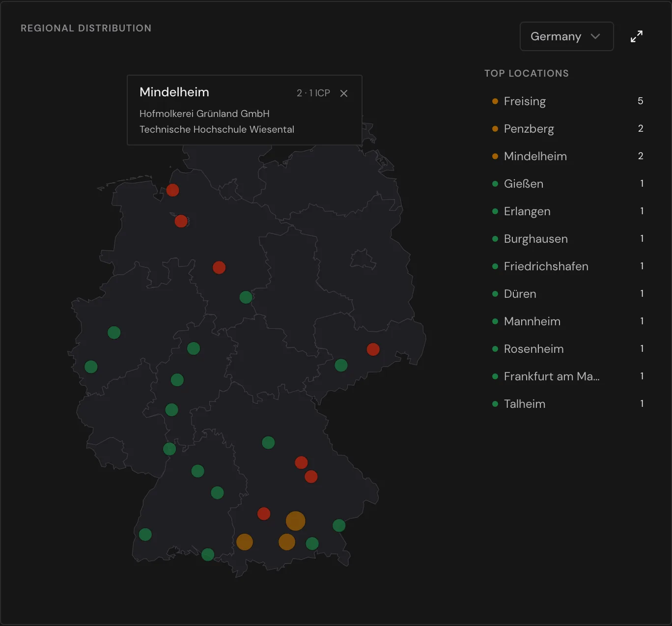The height and width of the screenshot is (626, 672).
Task: Select Mannheim in Top Locations
Action: coord(567,321)
